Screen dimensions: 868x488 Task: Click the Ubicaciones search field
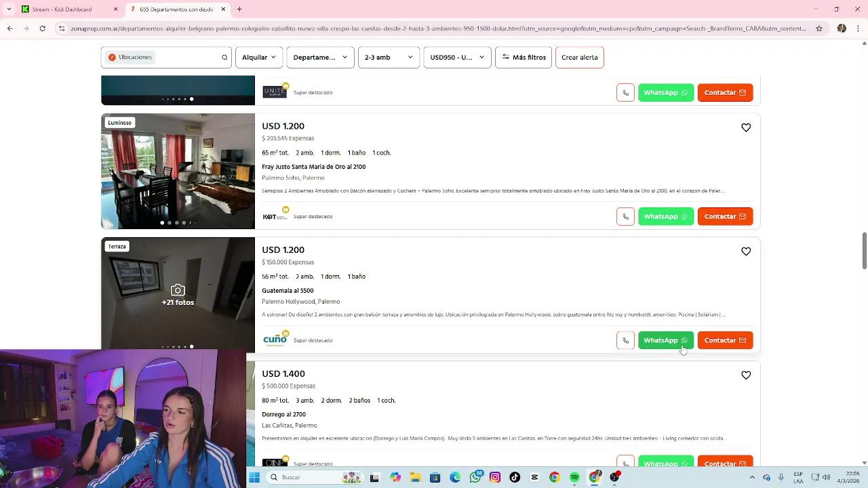tap(166, 57)
